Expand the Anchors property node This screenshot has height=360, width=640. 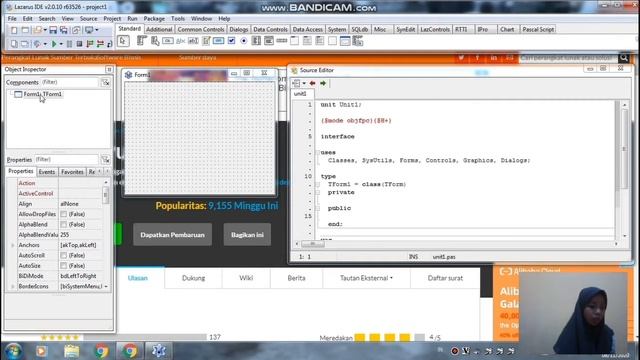coord(13,245)
